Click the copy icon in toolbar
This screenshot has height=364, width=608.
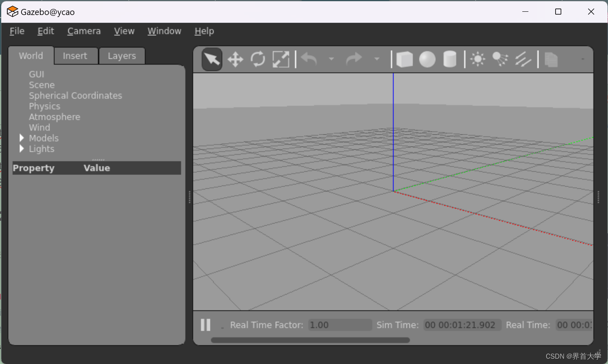click(551, 59)
